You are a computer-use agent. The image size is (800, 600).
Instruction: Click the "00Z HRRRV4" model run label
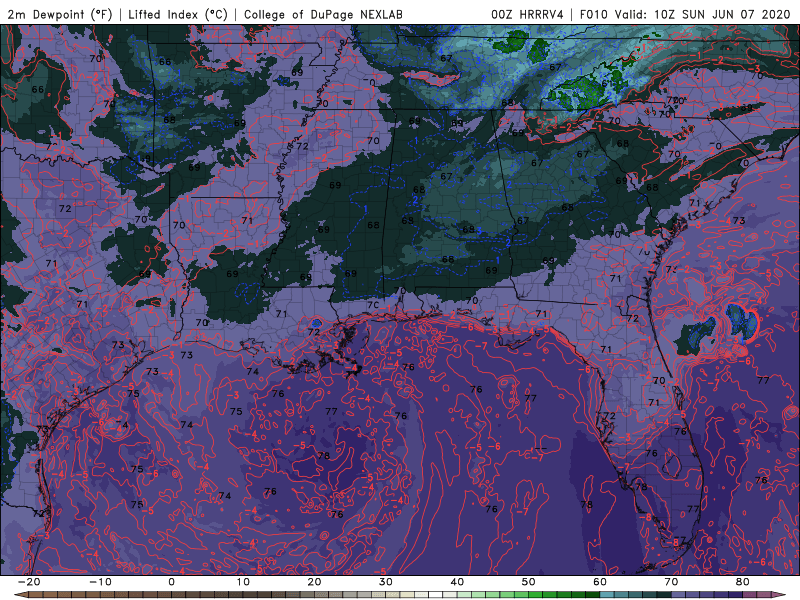click(x=527, y=14)
